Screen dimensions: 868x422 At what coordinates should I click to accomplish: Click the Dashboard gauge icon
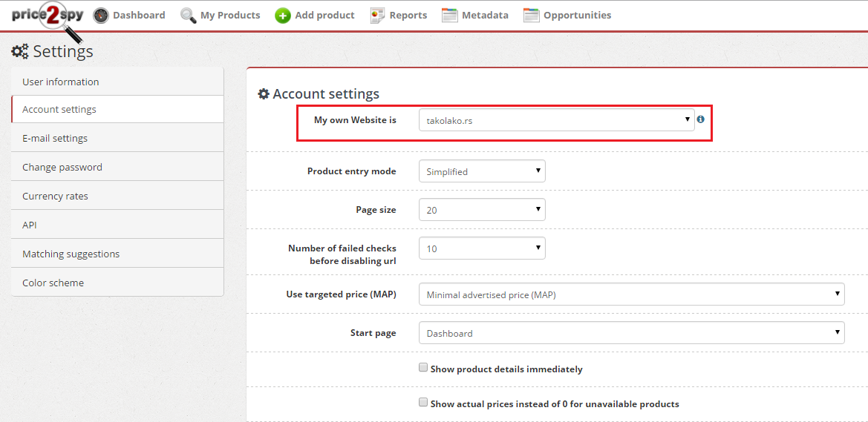click(101, 16)
